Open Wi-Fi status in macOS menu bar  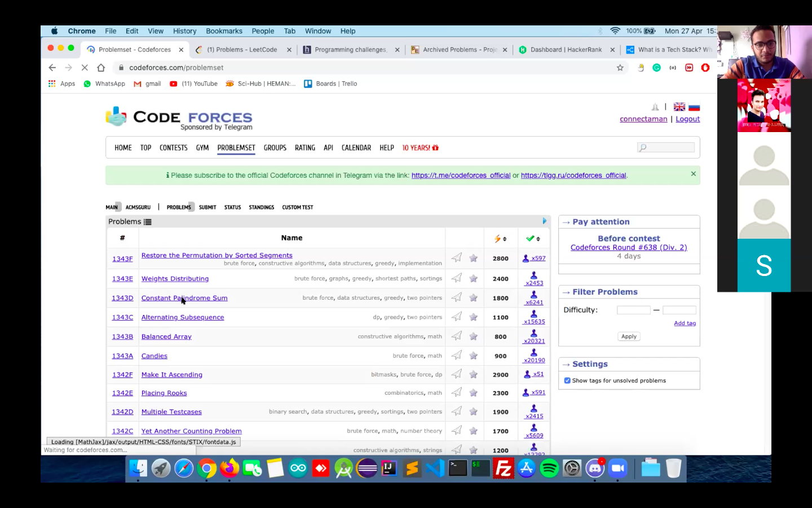click(x=615, y=31)
